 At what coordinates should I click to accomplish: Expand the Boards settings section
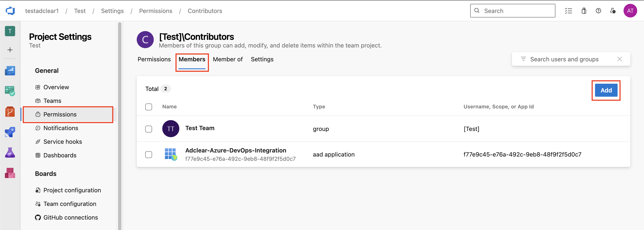pyautogui.click(x=46, y=174)
